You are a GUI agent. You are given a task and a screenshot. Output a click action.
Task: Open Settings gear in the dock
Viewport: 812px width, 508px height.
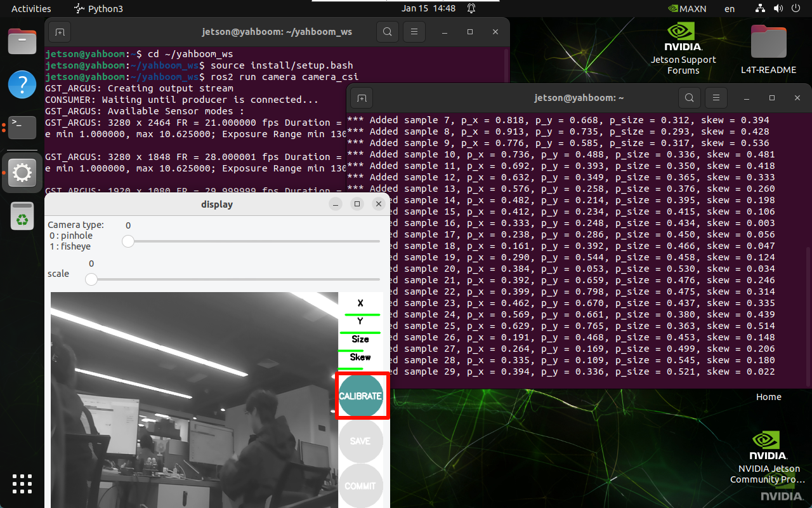pyautogui.click(x=22, y=172)
